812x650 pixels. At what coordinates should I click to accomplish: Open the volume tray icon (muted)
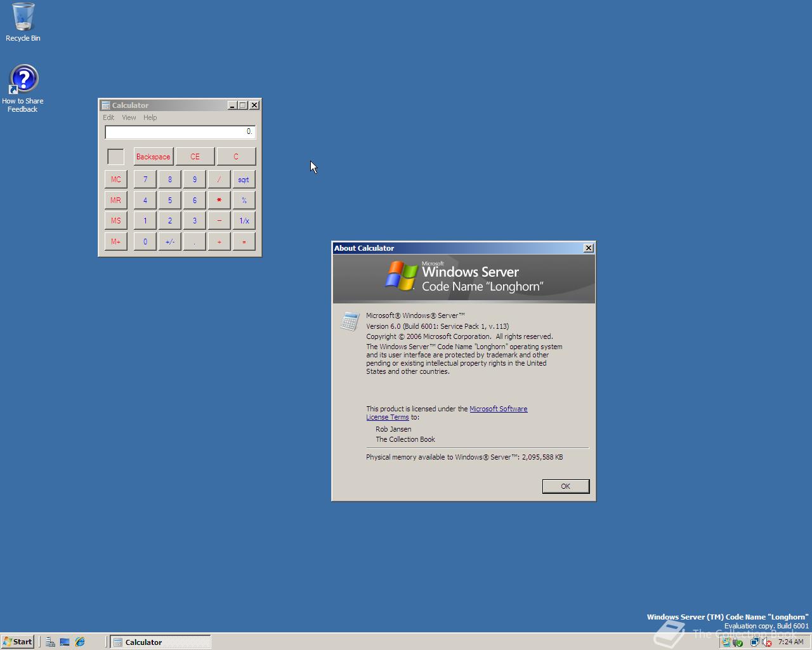766,642
